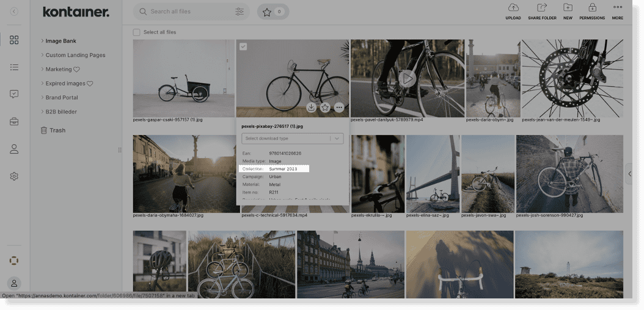Open the Select download type dropdown
Image resolution: width=644 pixels, height=310 pixels.
click(293, 139)
